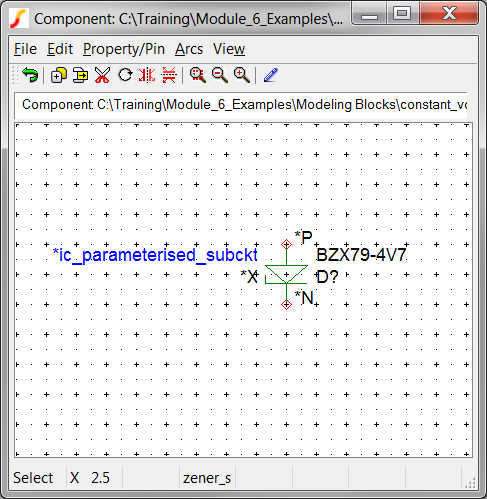Click the red P pin marker

pyautogui.click(x=286, y=244)
